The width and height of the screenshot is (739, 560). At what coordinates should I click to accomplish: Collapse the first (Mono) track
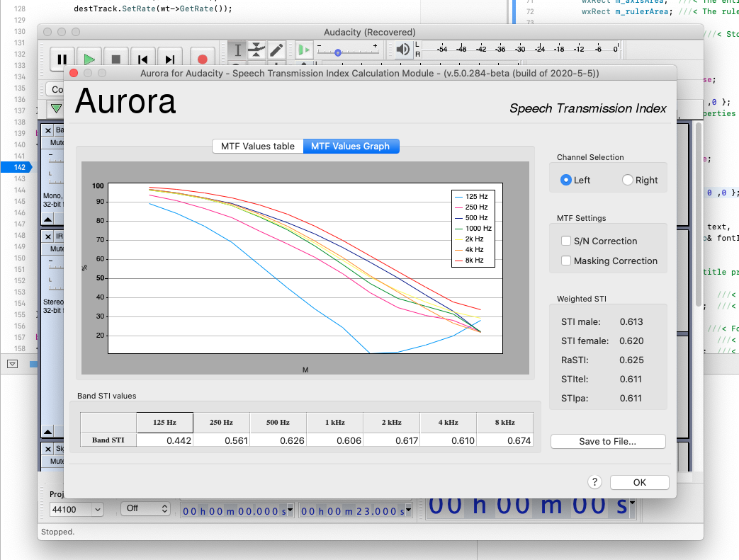[x=48, y=219]
